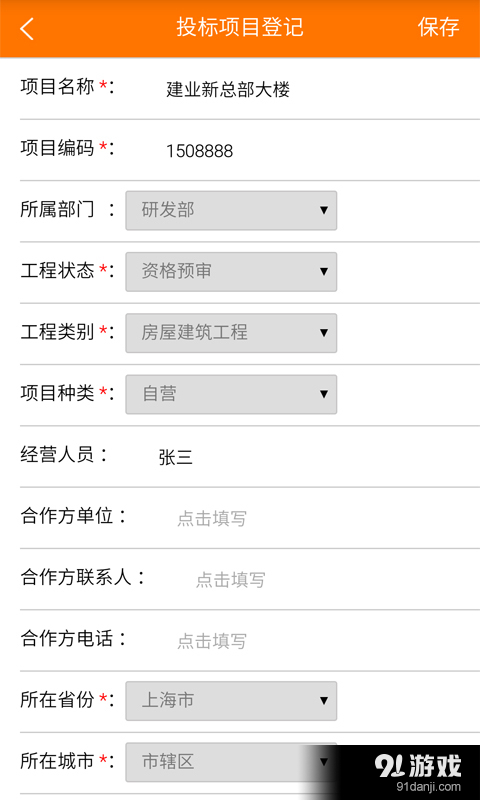
Task: Click the arrow on the 房屋建筑工程 dropdown
Action: tap(323, 333)
